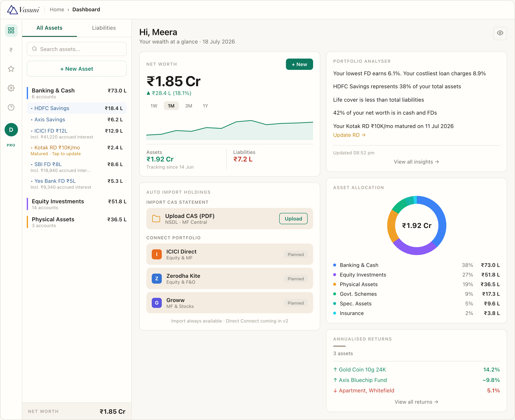
Task: Toggle wealth visibility with the eye icon
Action: tap(500, 33)
